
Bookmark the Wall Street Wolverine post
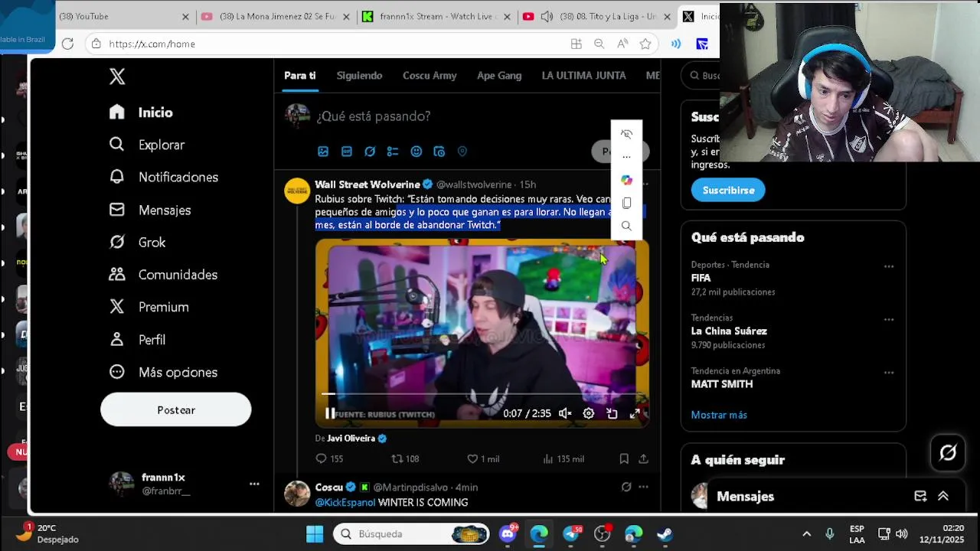[x=624, y=458]
